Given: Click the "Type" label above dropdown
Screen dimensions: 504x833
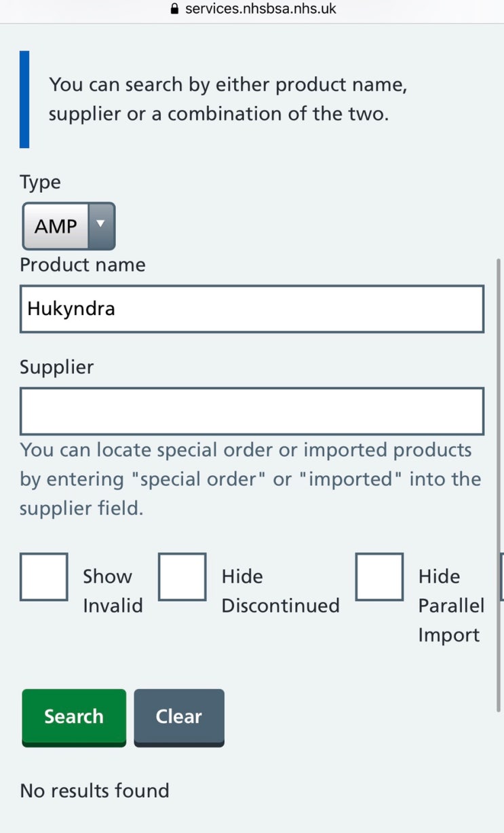Looking at the screenshot, I should (40, 183).
